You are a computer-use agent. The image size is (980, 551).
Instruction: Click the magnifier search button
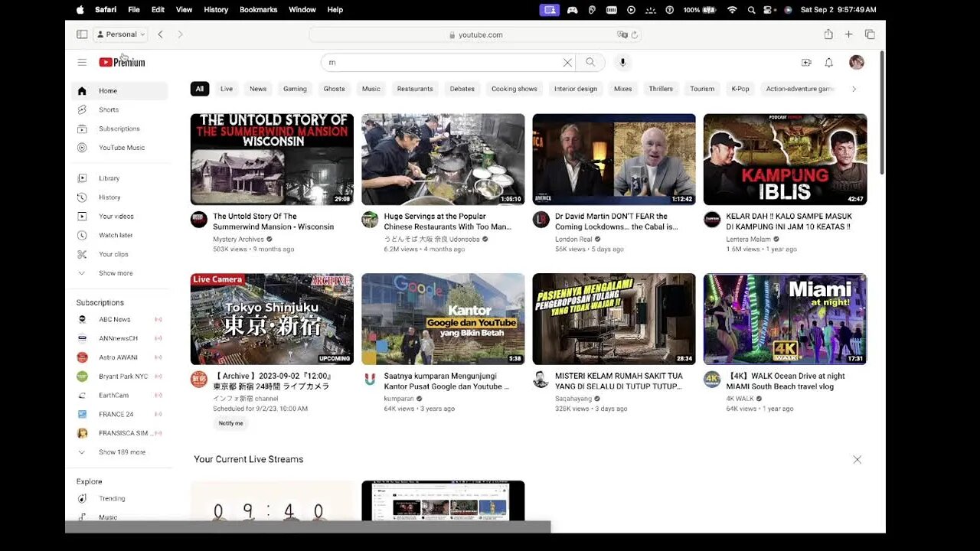tap(590, 63)
